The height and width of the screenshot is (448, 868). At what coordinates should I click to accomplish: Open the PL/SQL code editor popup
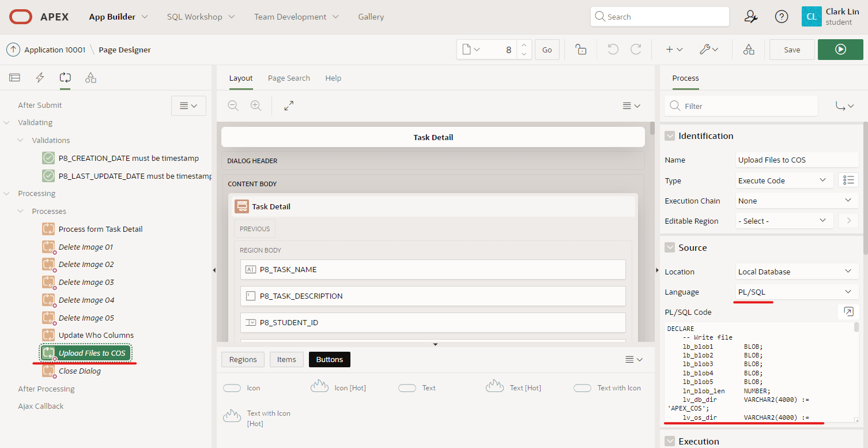click(x=848, y=312)
